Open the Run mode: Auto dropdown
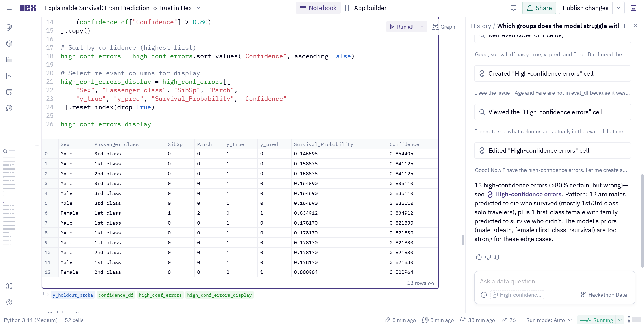 click(549, 320)
